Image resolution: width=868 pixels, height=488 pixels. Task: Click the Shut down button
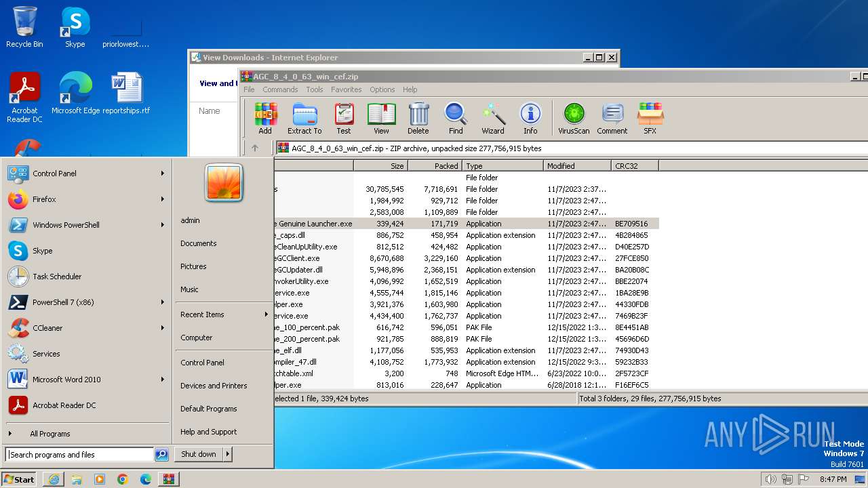coord(199,454)
